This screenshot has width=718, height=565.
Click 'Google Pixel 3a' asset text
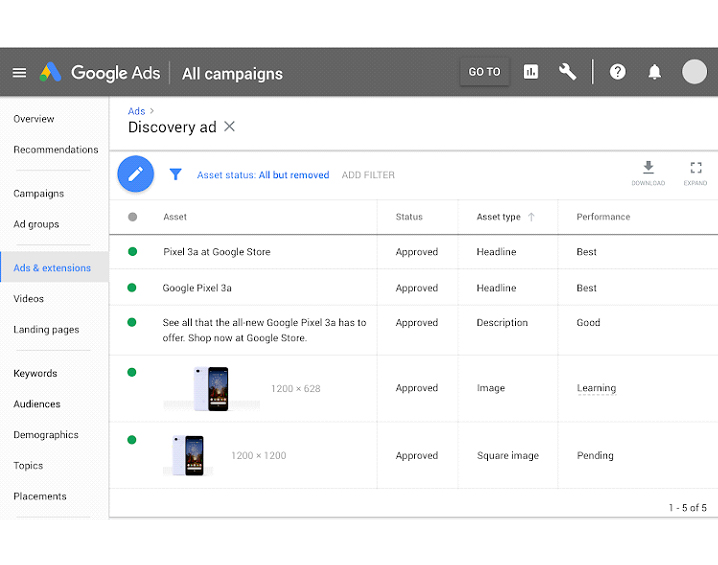(197, 288)
